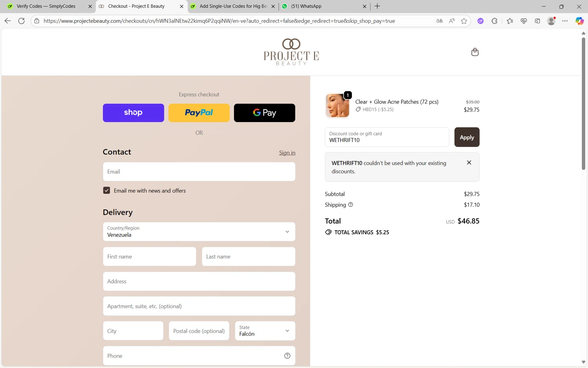Open browser essentials heart icon
Viewport: 588px width, 368px height.
point(524,21)
